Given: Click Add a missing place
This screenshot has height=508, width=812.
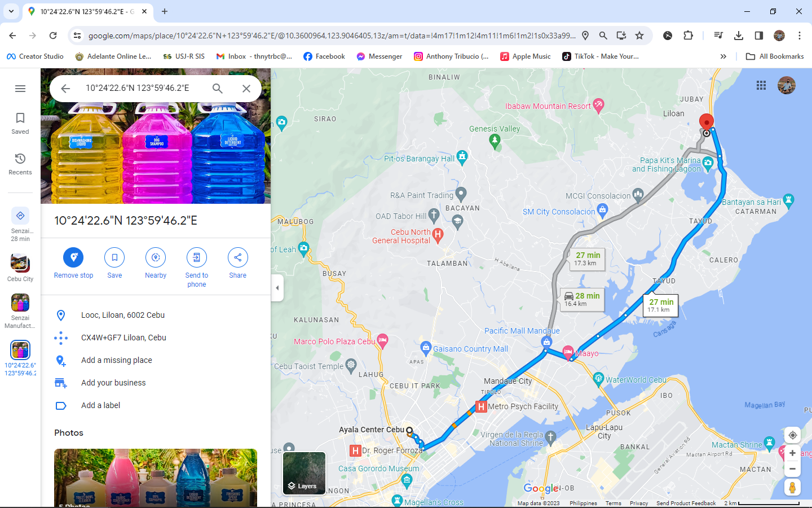Looking at the screenshot, I should pos(116,360).
